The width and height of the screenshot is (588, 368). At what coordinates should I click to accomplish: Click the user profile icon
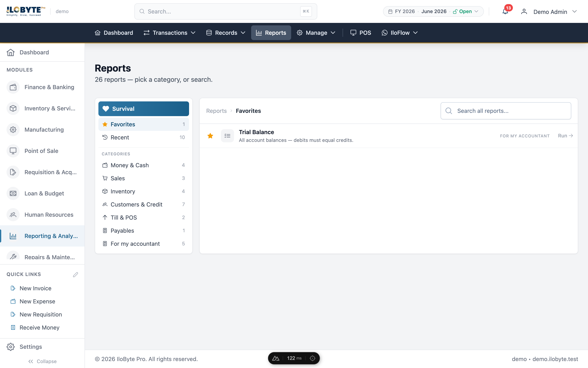[524, 11]
